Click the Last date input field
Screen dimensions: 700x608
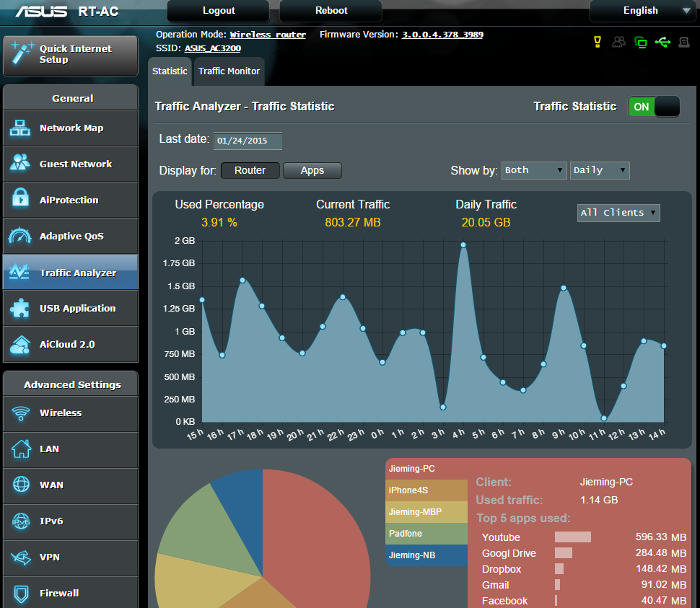click(x=248, y=141)
